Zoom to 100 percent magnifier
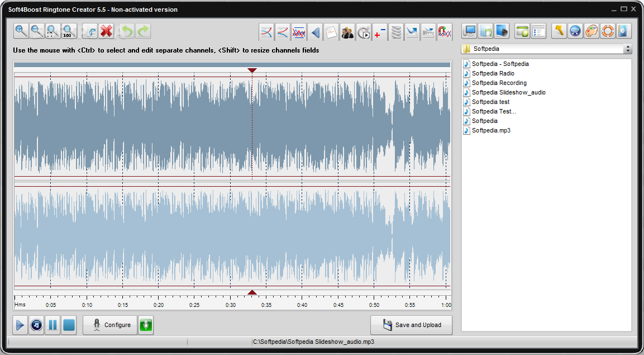Screen dimensions: 644x355 69,31
